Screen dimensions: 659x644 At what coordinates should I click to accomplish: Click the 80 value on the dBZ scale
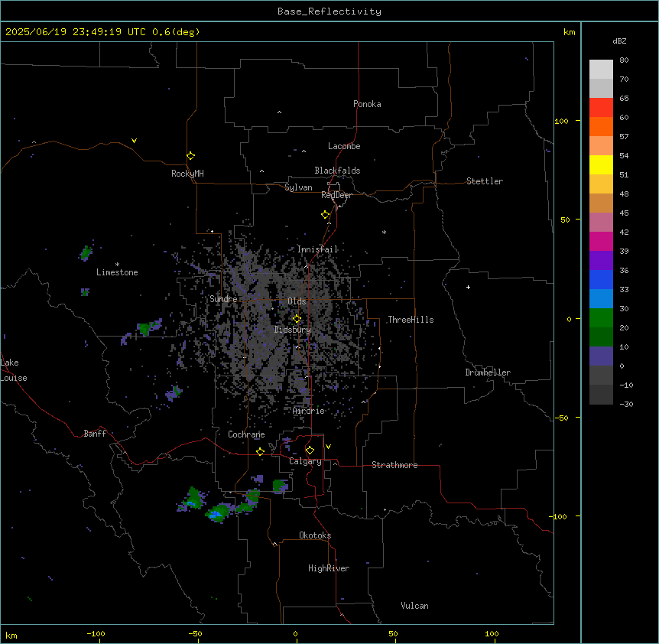pyautogui.click(x=624, y=60)
